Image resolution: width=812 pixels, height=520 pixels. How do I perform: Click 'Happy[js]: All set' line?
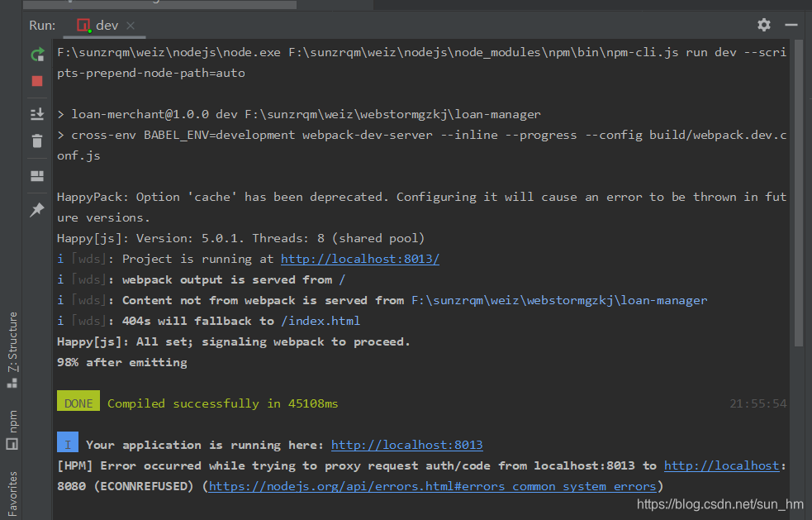click(x=234, y=341)
